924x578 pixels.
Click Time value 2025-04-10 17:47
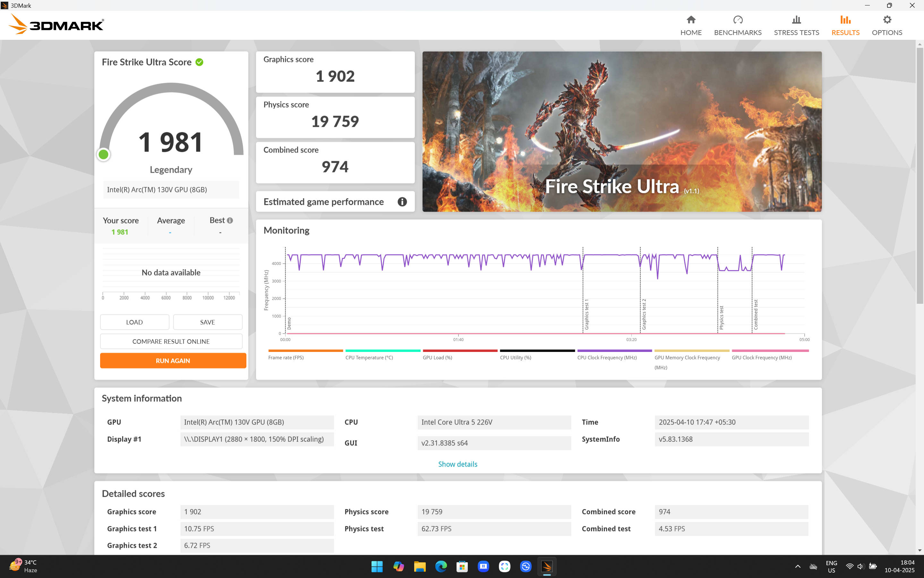pos(732,422)
